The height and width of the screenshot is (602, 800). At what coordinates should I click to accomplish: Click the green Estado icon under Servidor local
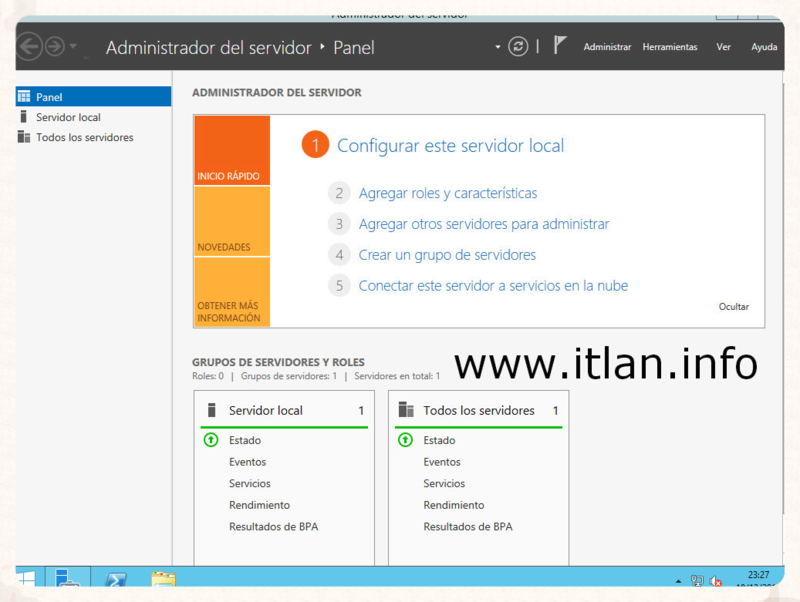pos(211,440)
